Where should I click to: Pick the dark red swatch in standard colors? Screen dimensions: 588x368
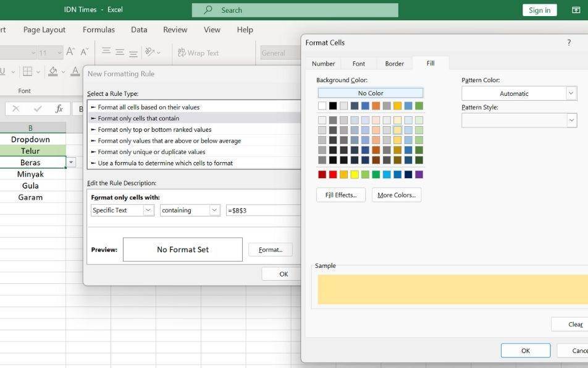coord(322,174)
